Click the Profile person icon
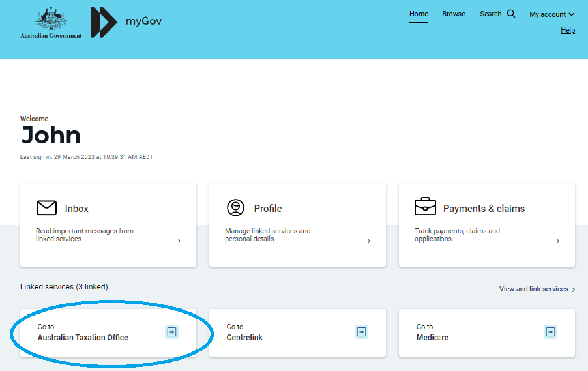588x371 pixels. tap(235, 208)
